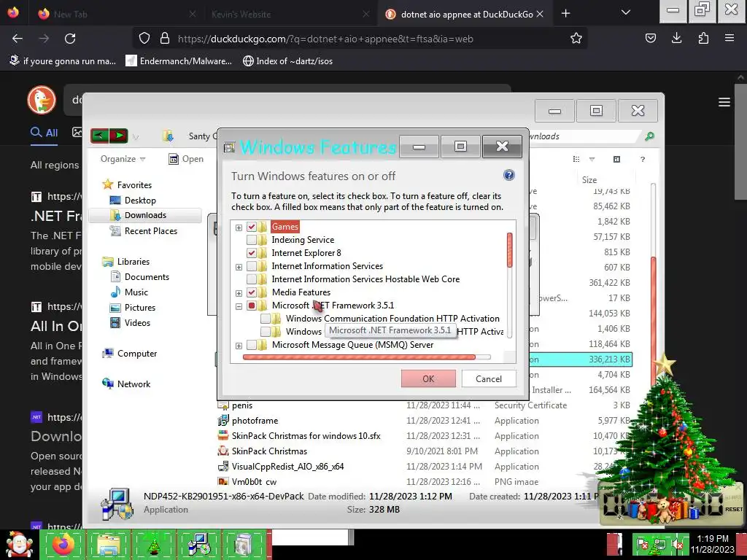Open Documents library
747x560 pixels.
pos(147,276)
